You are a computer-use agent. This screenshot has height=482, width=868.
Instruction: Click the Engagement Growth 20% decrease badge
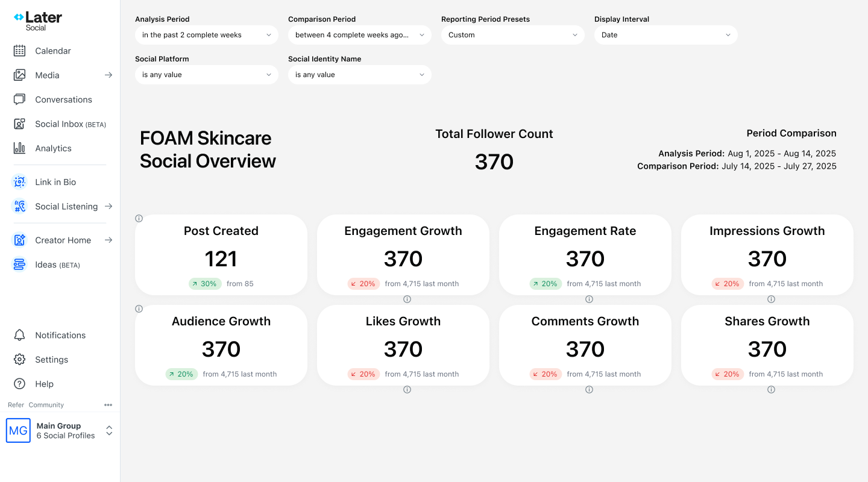[x=363, y=284]
